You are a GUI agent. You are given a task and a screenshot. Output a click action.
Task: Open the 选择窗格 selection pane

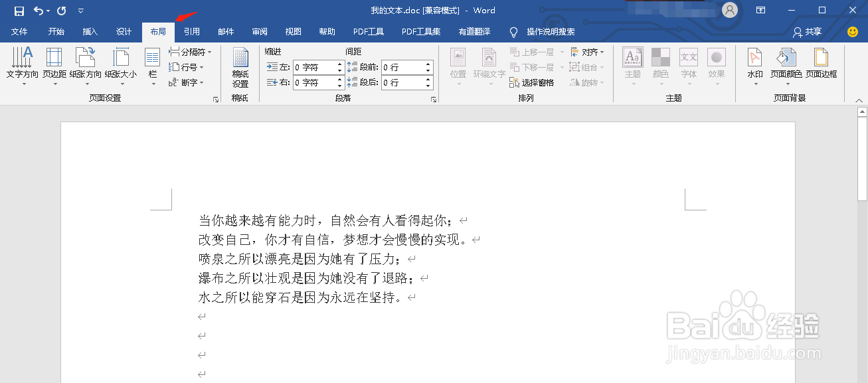(x=532, y=82)
